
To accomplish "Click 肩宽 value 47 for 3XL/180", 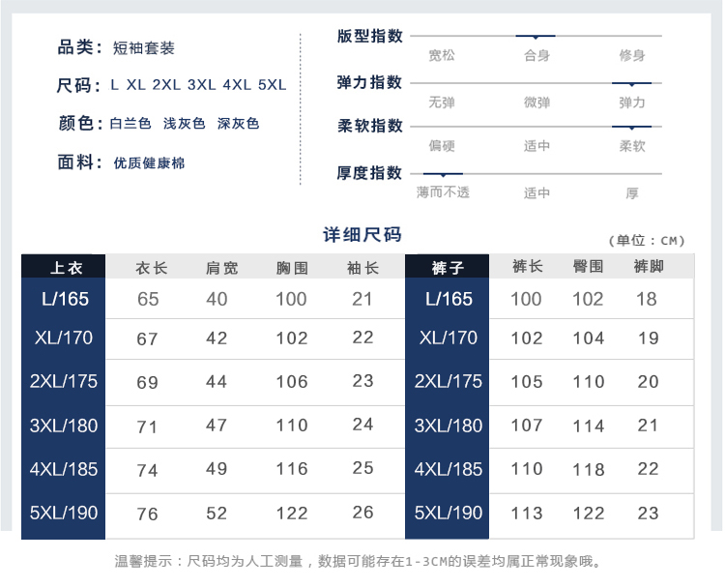I will (x=217, y=426).
